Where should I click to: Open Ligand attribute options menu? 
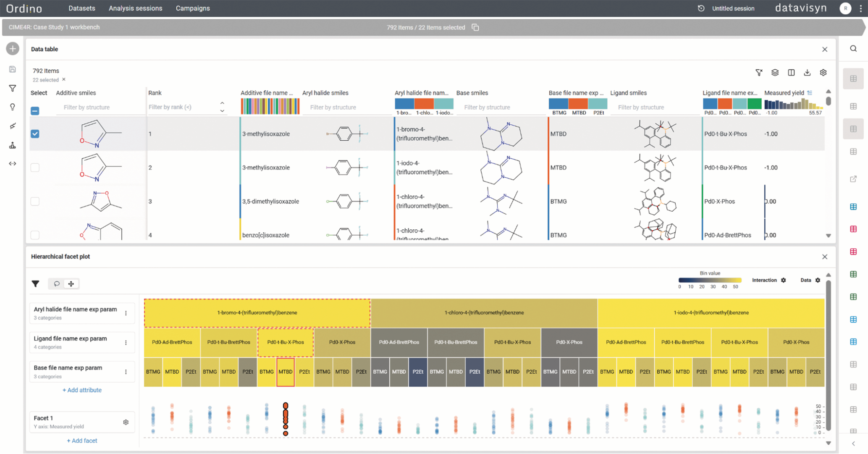click(126, 343)
